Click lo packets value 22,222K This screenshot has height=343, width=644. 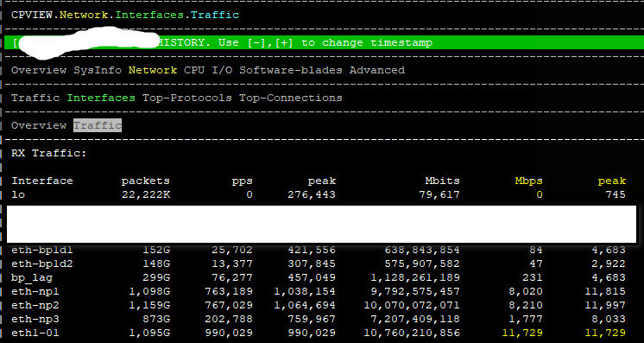[x=146, y=194]
